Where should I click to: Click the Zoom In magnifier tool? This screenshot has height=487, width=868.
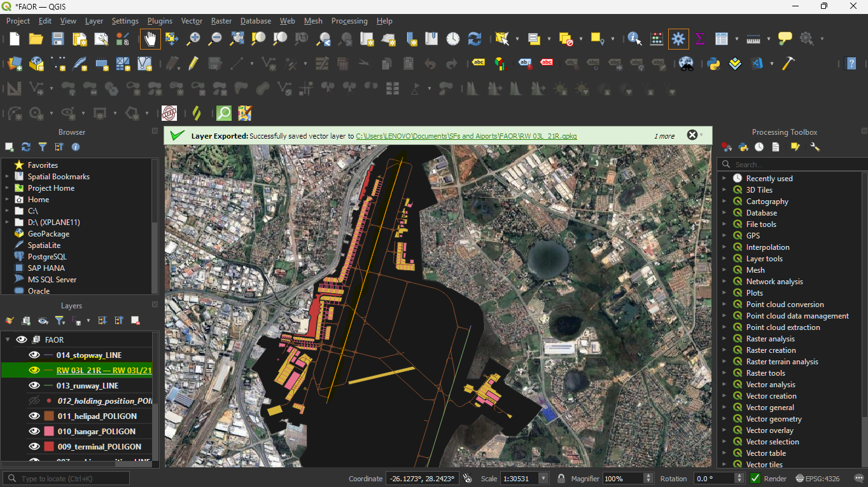(x=193, y=39)
